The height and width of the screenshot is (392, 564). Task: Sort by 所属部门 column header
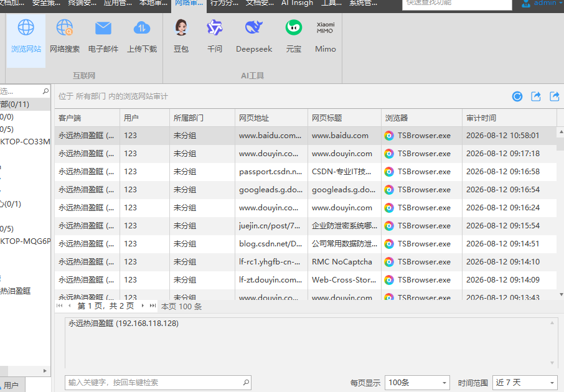point(202,118)
